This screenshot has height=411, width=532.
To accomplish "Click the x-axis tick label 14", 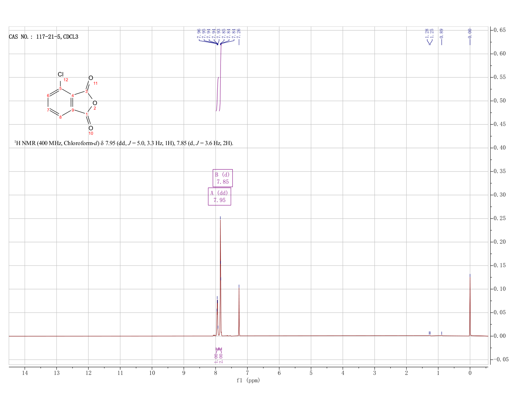I will point(25,373).
